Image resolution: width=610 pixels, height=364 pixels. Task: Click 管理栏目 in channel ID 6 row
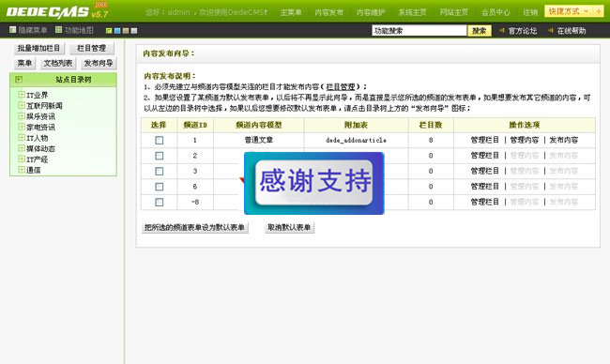coord(485,187)
